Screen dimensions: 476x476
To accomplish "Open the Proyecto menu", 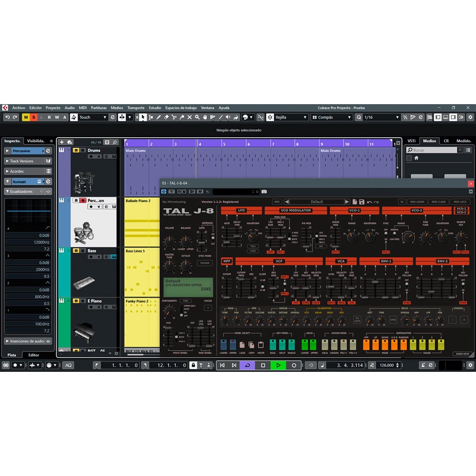I will (x=53, y=108).
